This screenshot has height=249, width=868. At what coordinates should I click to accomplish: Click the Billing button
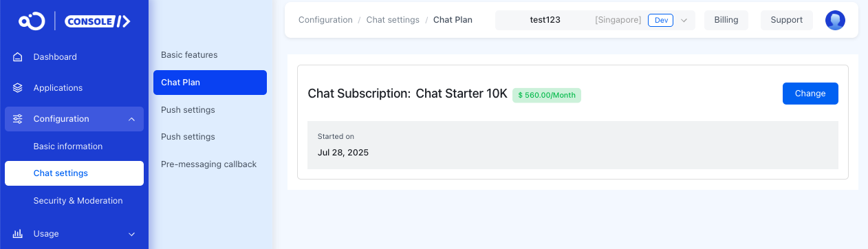point(726,20)
